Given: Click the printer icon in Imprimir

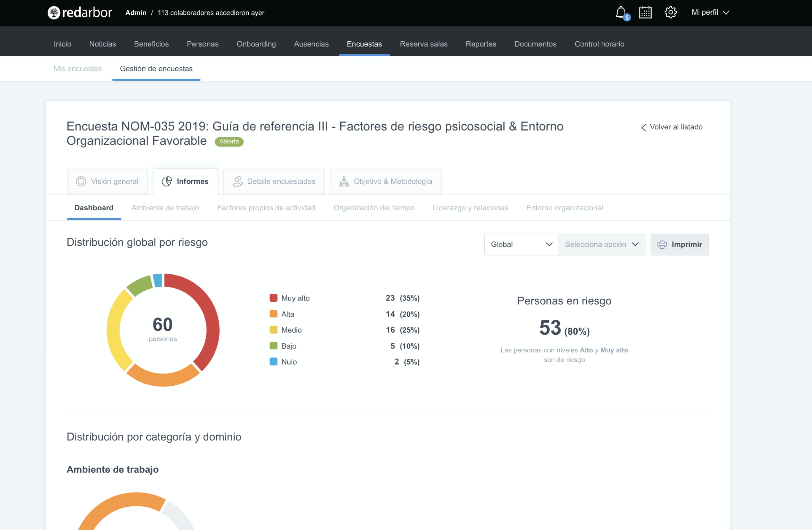Looking at the screenshot, I should 662,244.
